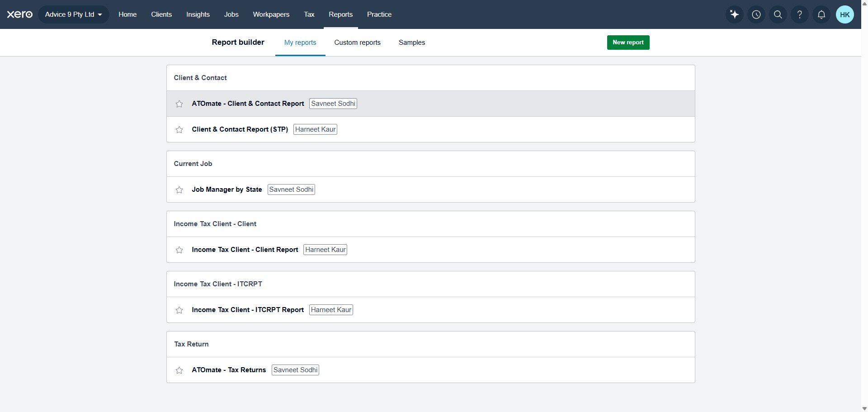Open the AI sparkle assistant icon

[735, 14]
